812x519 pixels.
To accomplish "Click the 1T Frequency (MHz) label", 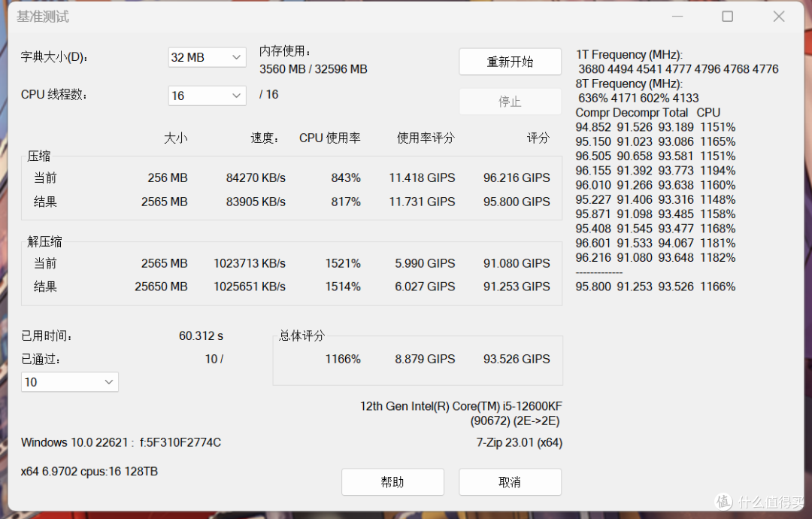I will [x=629, y=54].
